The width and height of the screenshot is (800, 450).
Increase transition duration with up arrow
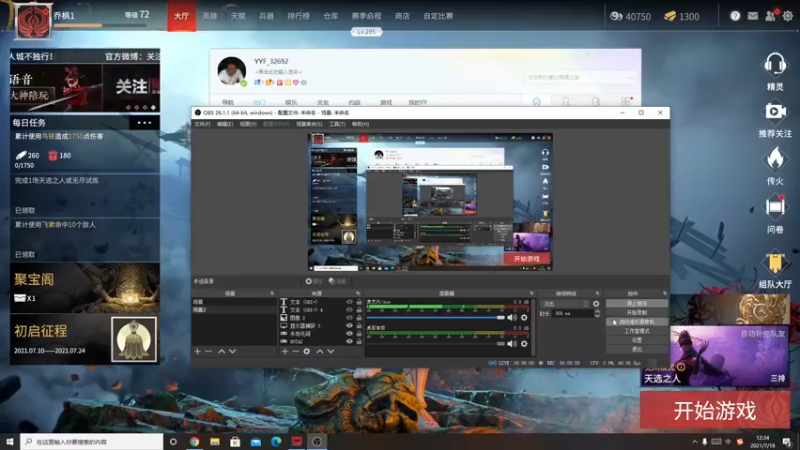click(x=597, y=311)
